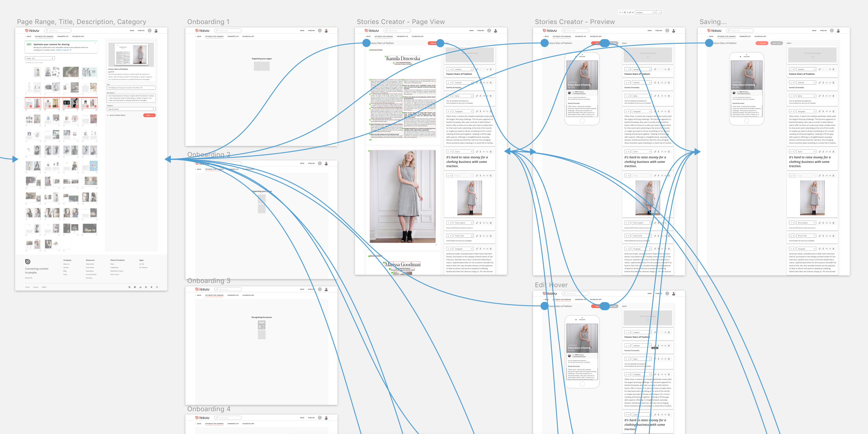Click circular issuu logo in page footer

28,261
